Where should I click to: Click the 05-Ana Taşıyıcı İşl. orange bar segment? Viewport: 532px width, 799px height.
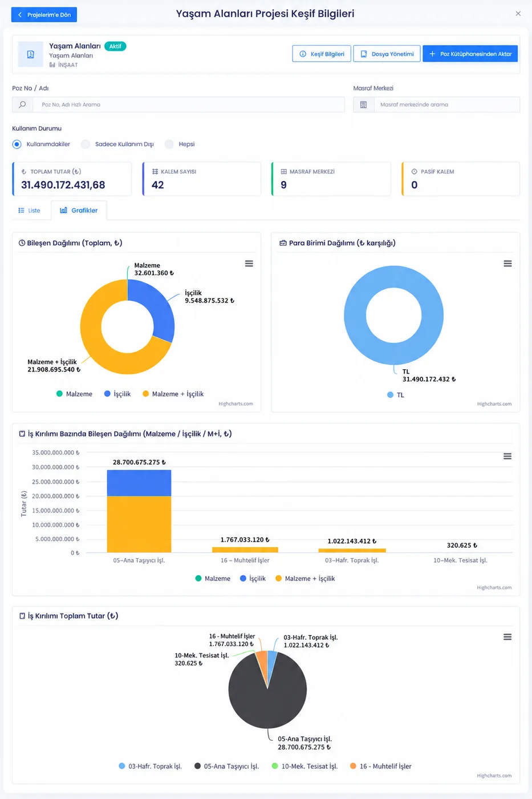pyautogui.click(x=139, y=524)
